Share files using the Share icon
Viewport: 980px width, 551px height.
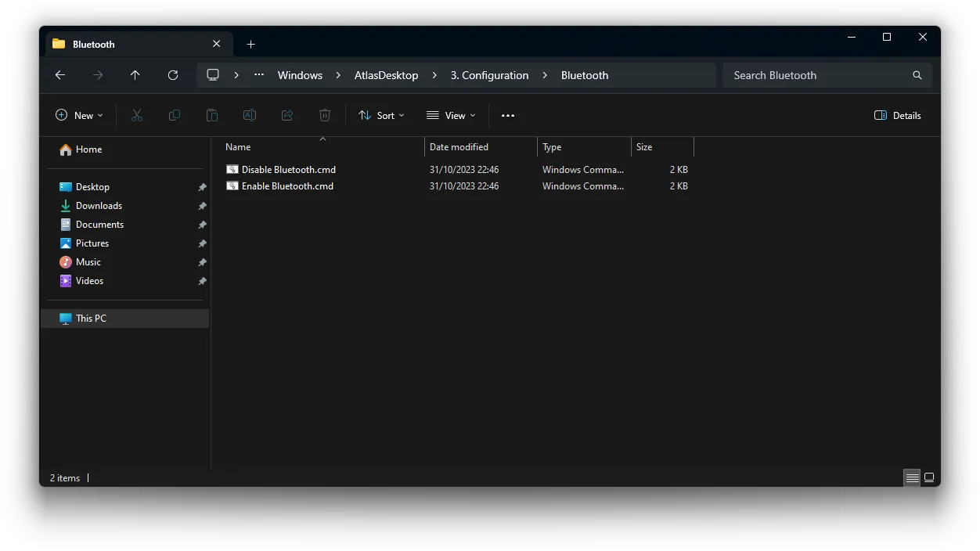pyautogui.click(x=287, y=115)
